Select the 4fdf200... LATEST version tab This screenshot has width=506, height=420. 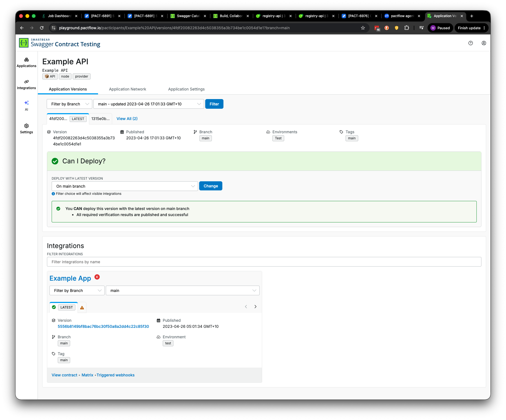[68, 119]
